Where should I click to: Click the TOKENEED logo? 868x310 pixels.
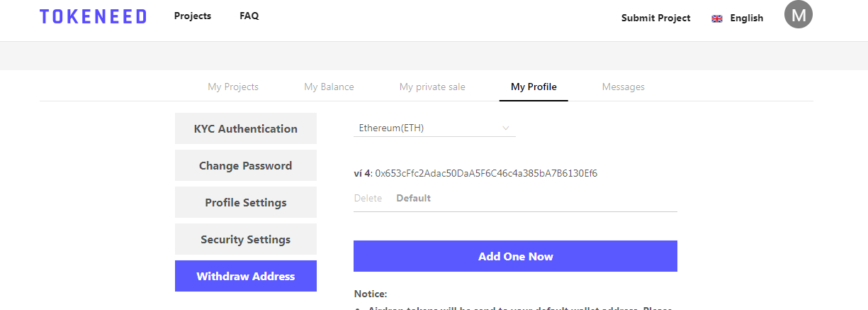click(x=93, y=17)
